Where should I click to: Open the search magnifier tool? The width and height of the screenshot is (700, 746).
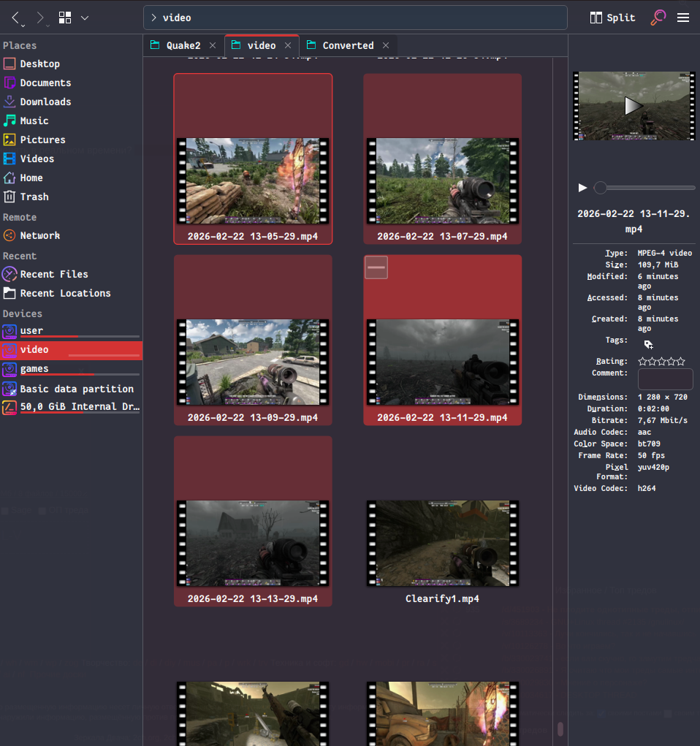[x=658, y=18]
